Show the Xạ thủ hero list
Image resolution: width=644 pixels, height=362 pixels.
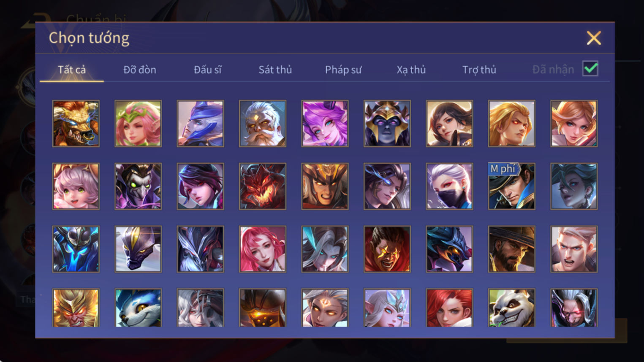click(411, 70)
